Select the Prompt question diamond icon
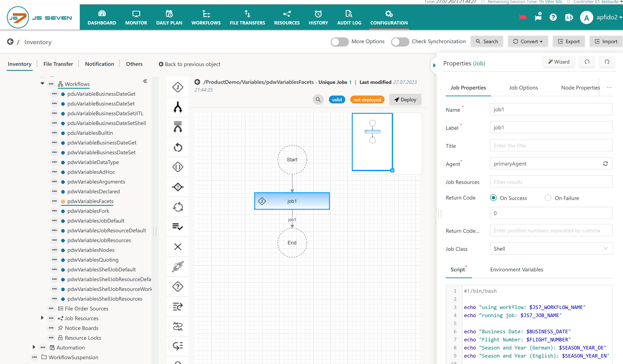Screen dimensions: 623x364 [x=177, y=287]
